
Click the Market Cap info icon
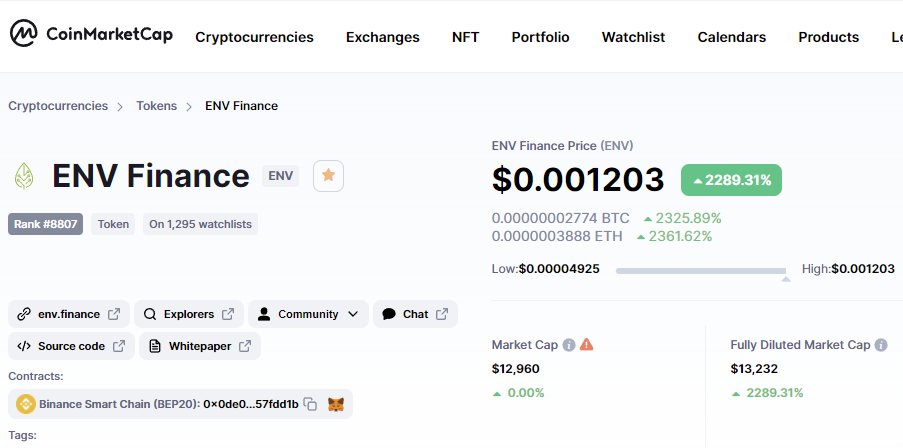pos(569,345)
